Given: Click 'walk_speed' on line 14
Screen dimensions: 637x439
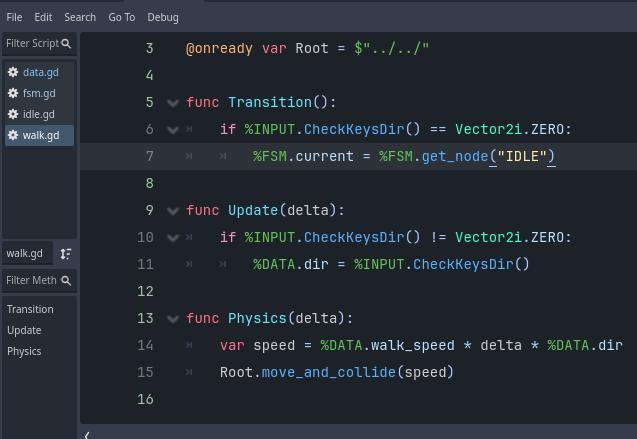Looking at the screenshot, I should (x=413, y=346).
